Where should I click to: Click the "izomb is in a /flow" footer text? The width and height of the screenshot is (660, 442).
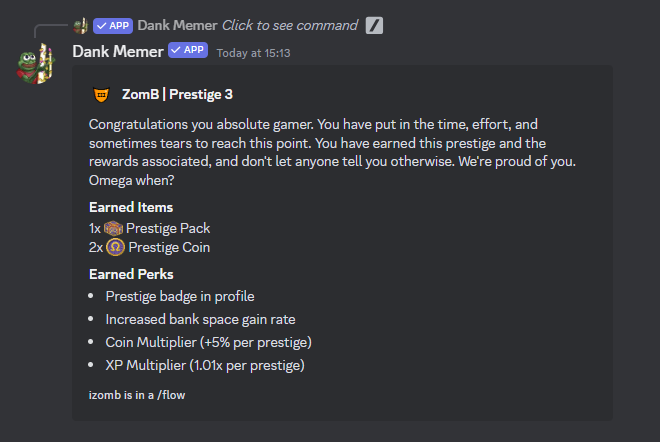[x=137, y=395]
